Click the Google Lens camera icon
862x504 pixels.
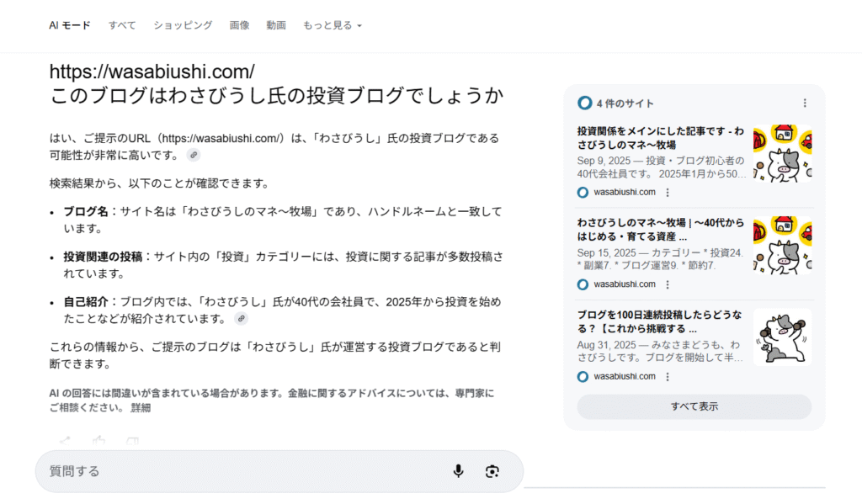coord(492,471)
